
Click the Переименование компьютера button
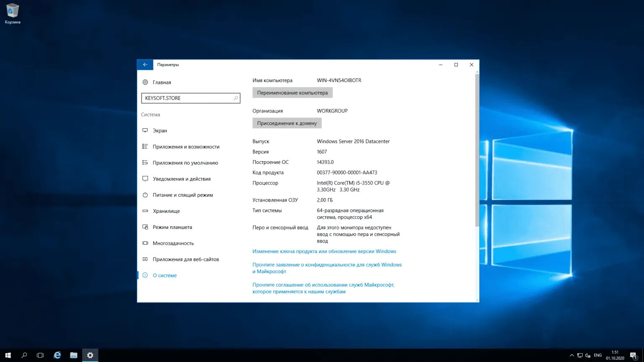tap(292, 93)
